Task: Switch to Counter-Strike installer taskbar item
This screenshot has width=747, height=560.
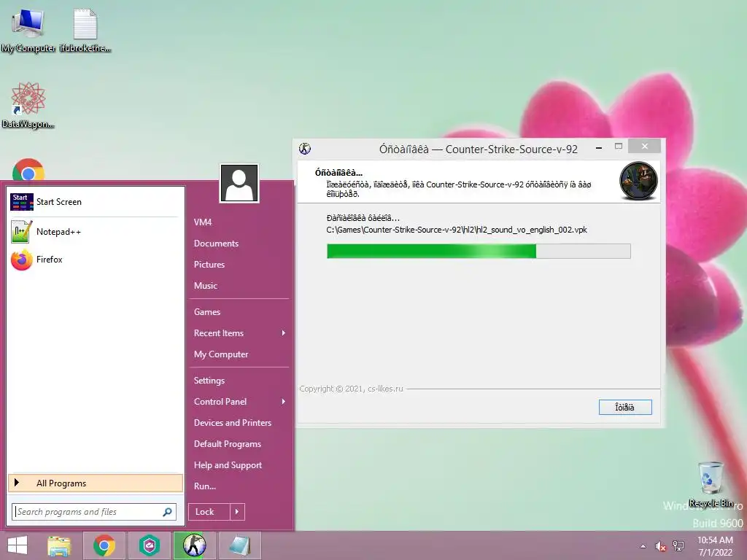Action: [x=194, y=545]
